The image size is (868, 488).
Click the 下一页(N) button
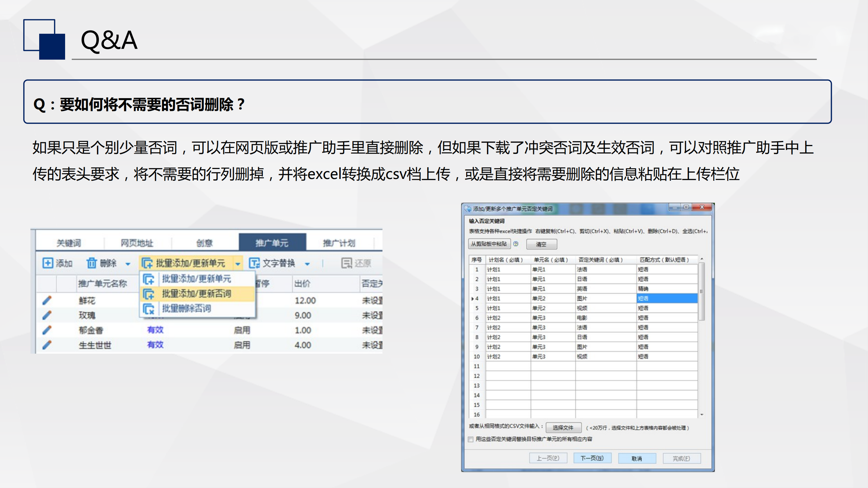coord(592,458)
